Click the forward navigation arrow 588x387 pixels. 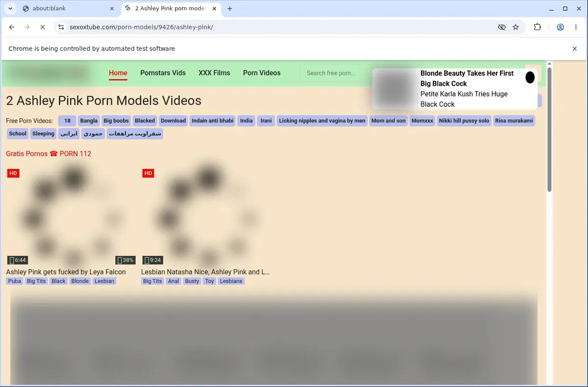(27, 27)
